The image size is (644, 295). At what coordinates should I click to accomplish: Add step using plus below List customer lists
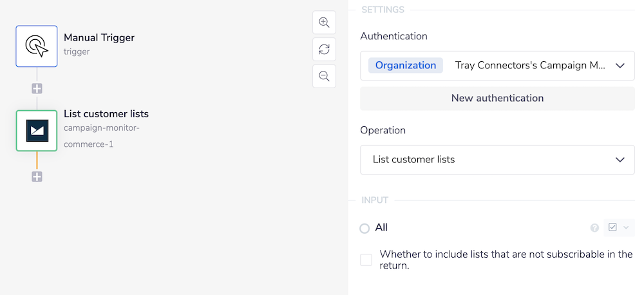pyautogui.click(x=37, y=176)
